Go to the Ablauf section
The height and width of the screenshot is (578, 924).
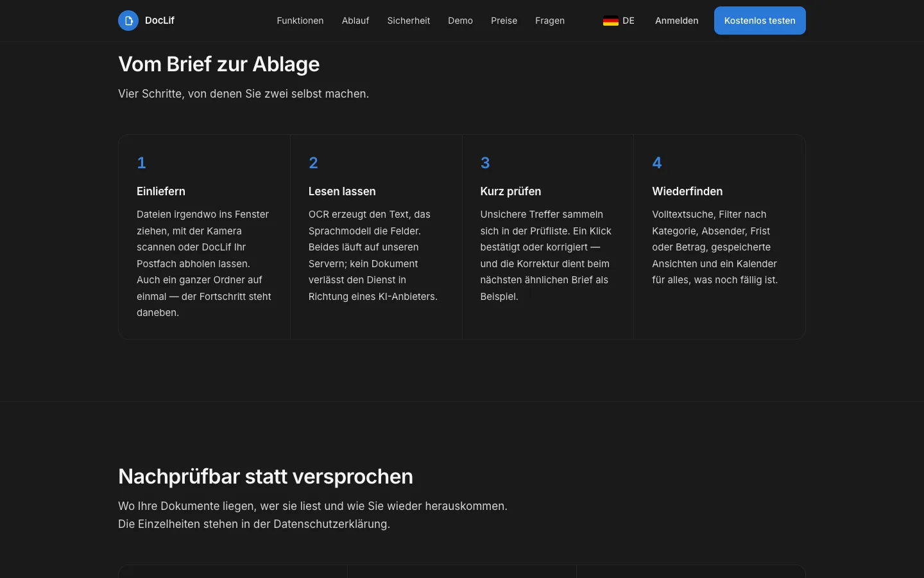[x=355, y=21]
